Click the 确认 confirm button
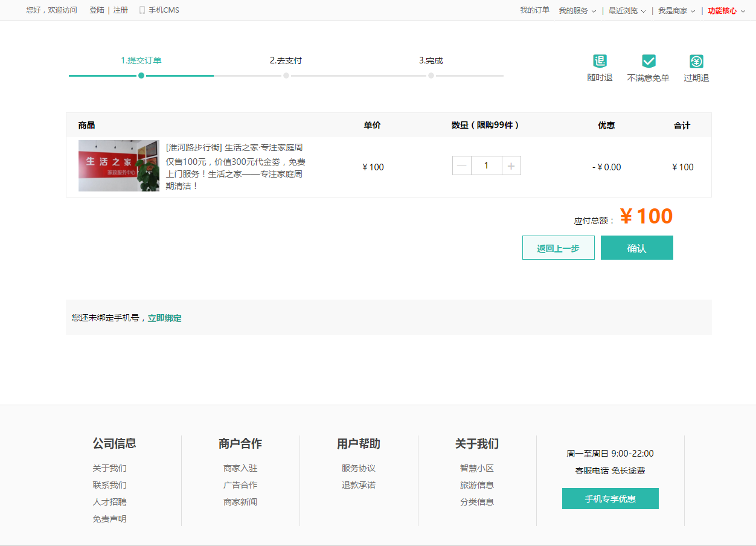Screen dimensions: 756x546 636,248
